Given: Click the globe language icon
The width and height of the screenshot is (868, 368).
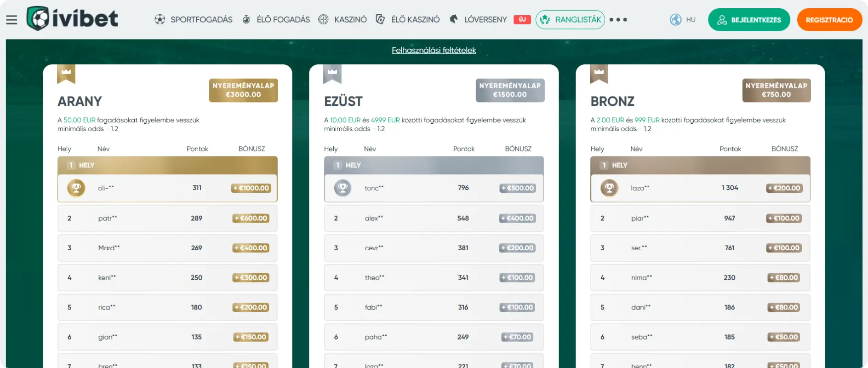Looking at the screenshot, I should pos(675,20).
